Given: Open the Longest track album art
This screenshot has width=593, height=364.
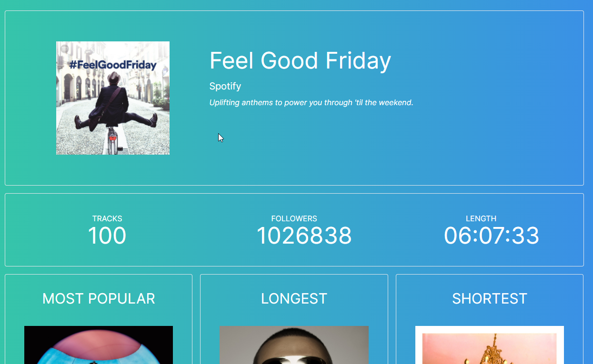Looking at the screenshot, I should pyautogui.click(x=294, y=345).
